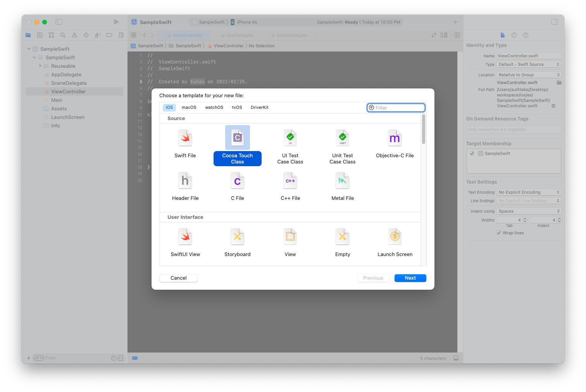Expand the Reuseable folder
The image size is (586, 392).
click(x=40, y=66)
